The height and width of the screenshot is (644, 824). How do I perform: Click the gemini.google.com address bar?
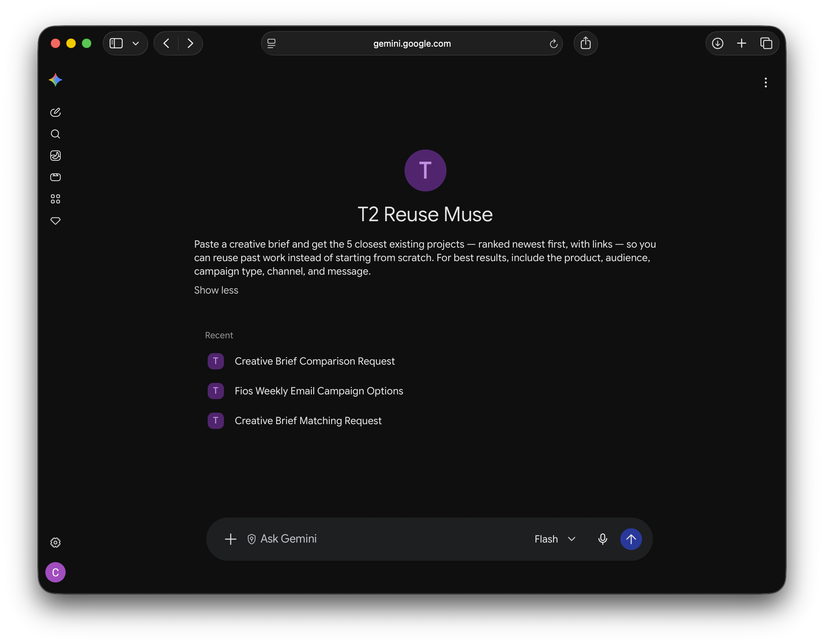coord(412,43)
